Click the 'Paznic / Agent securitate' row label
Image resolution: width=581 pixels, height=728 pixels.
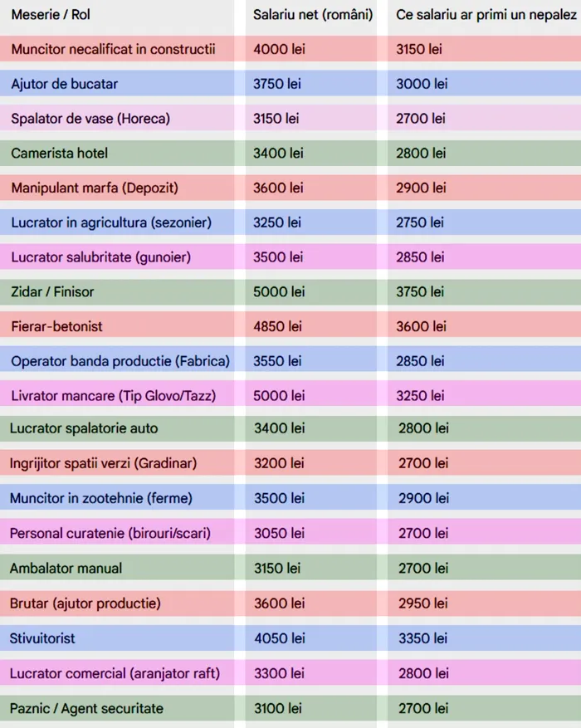[x=86, y=708]
